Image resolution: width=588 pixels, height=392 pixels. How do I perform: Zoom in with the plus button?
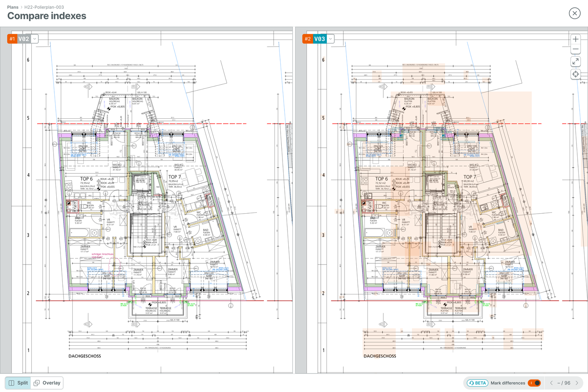click(575, 39)
